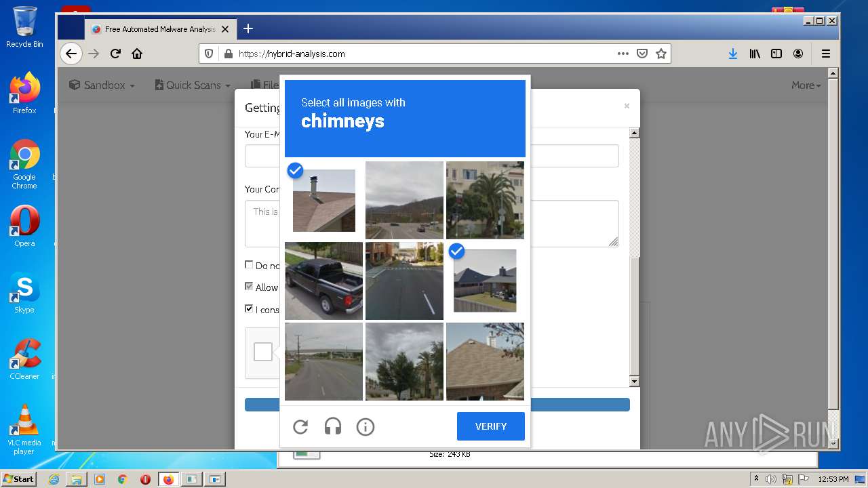Screen dimensions: 868x488
Task: Click the VERIFY button
Action: tap(491, 426)
